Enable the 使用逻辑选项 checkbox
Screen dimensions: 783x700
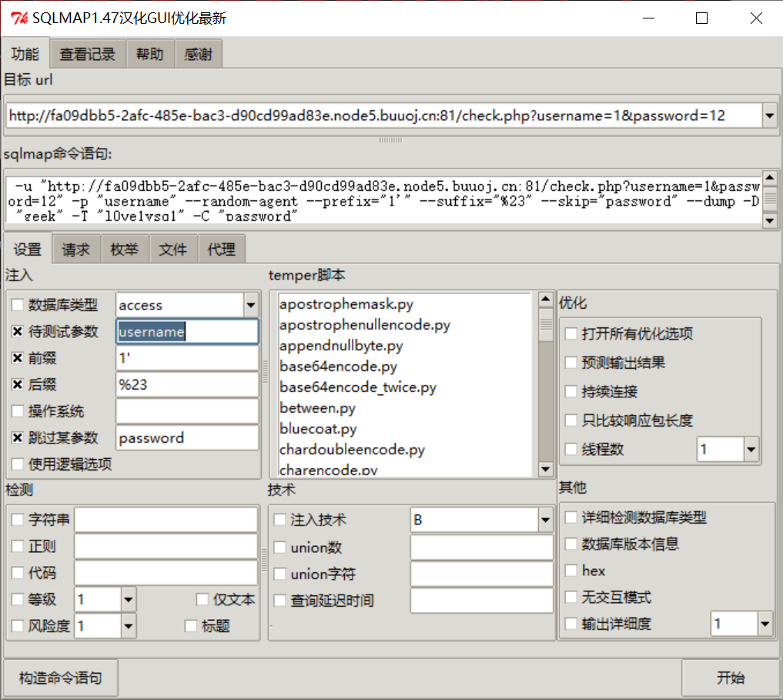point(18,464)
